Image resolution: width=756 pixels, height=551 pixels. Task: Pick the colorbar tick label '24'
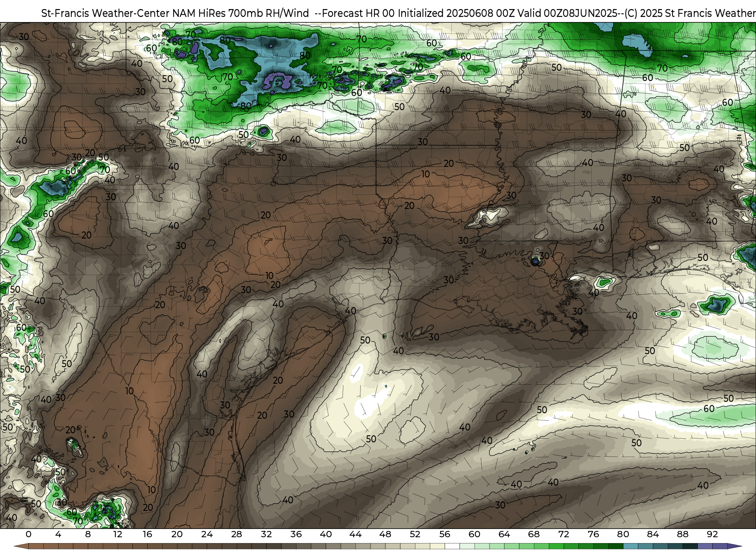pos(207,534)
